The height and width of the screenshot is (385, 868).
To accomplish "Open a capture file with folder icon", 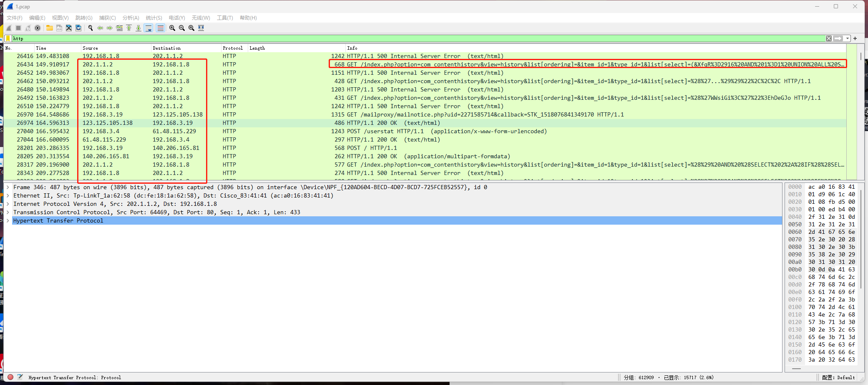I will tap(50, 28).
